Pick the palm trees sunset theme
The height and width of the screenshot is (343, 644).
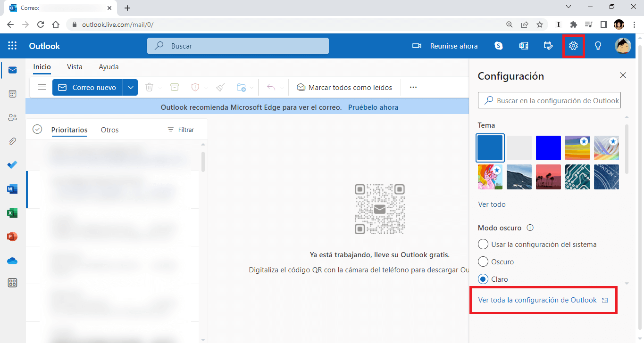548,177
